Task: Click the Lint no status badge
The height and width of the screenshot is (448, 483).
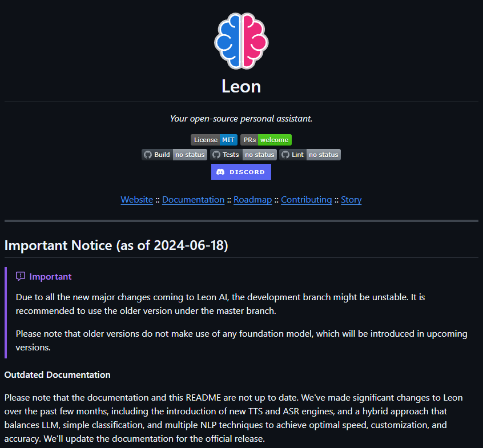Action: pyautogui.click(x=310, y=155)
